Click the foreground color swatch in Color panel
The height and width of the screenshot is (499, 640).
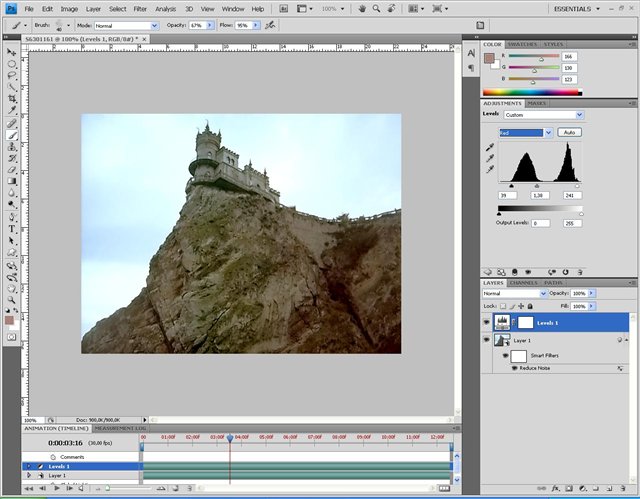tap(489, 58)
